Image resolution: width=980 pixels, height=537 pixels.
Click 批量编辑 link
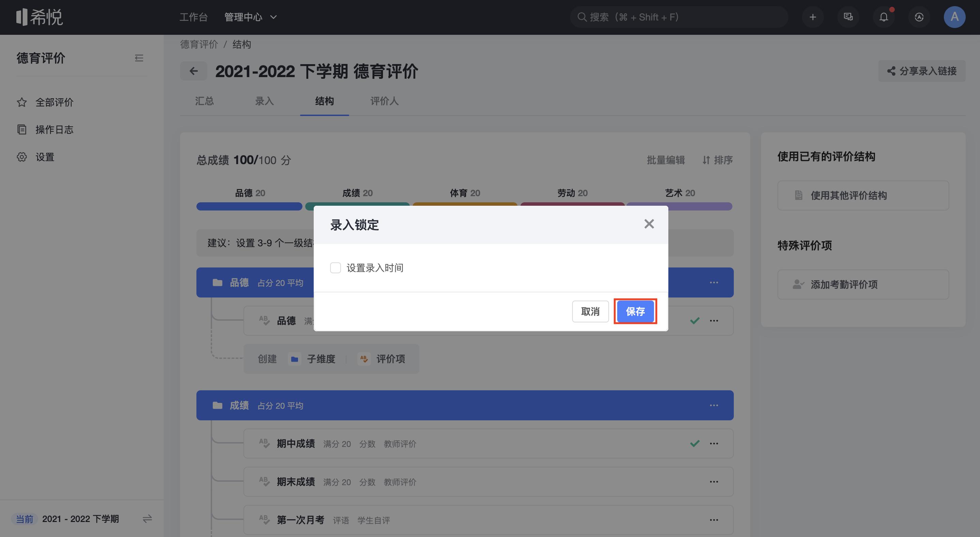click(x=666, y=160)
